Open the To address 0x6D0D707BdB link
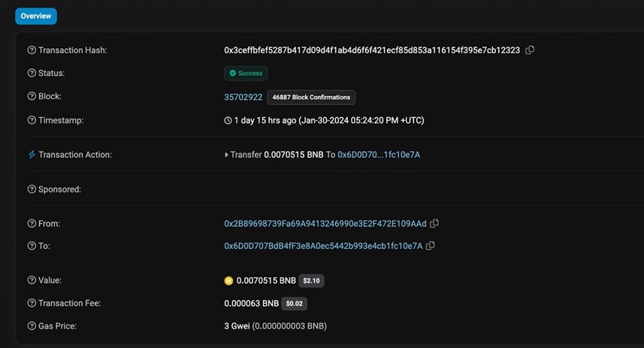The height and width of the screenshot is (348, 644). point(323,246)
